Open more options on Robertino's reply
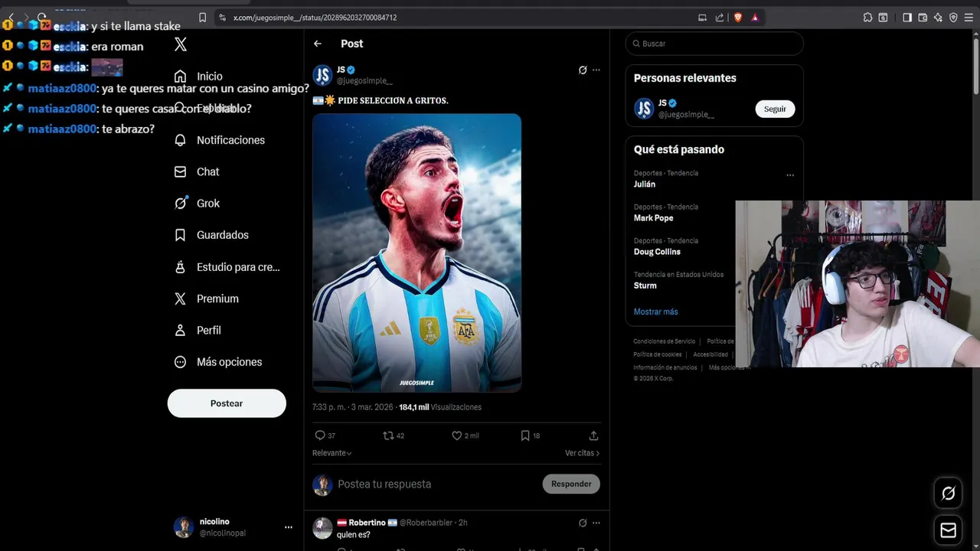980x551 pixels. pyautogui.click(x=596, y=523)
